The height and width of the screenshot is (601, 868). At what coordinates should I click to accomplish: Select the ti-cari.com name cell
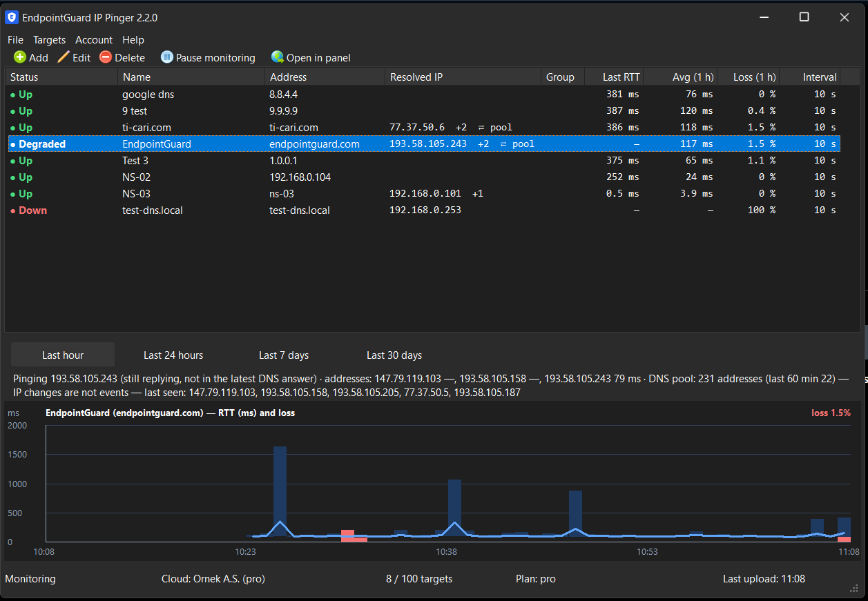[146, 128]
